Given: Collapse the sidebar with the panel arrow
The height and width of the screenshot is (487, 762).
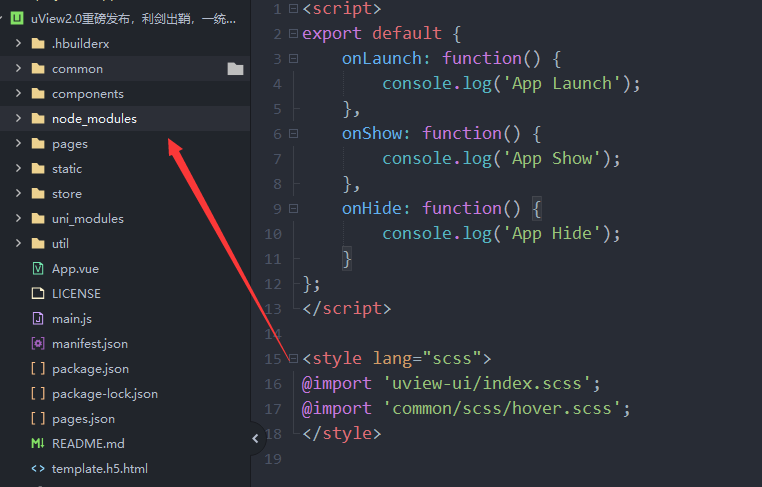Looking at the screenshot, I should (255, 437).
